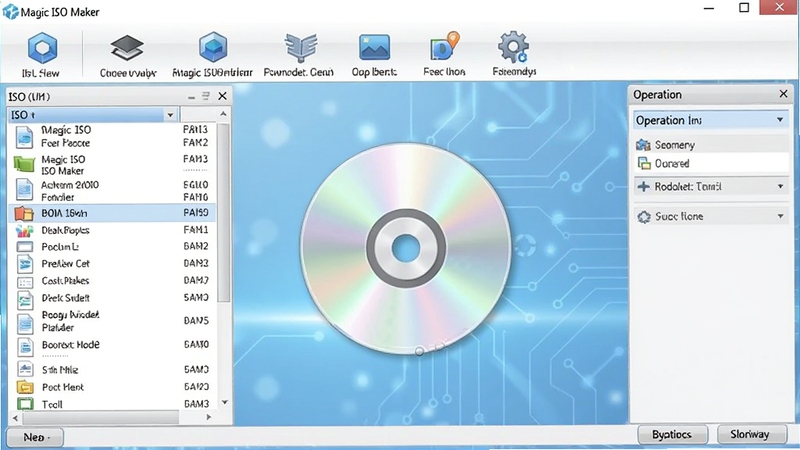Click the CD disc image in the center

(x=406, y=248)
